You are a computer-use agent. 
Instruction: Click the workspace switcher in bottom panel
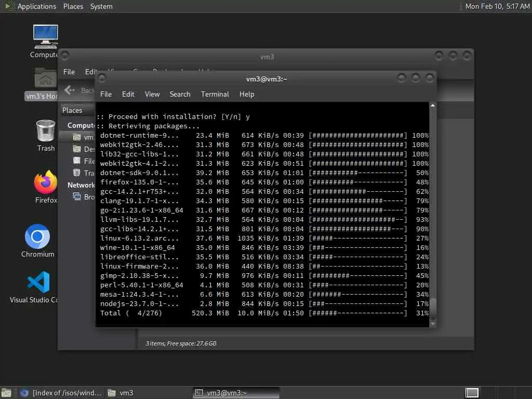tap(472, 393)
